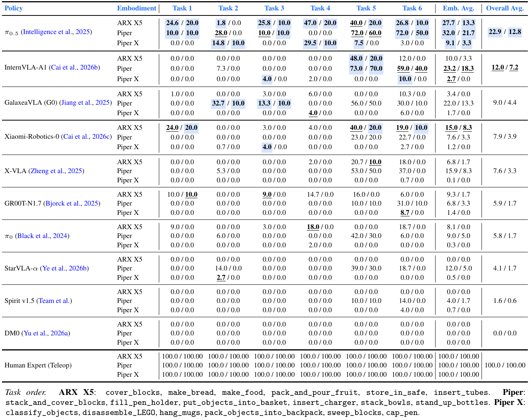This screenshot has height=420, width=531.
Task: Select the overall average 7.9 / 3.9
Action: click(x=505, y=136)
